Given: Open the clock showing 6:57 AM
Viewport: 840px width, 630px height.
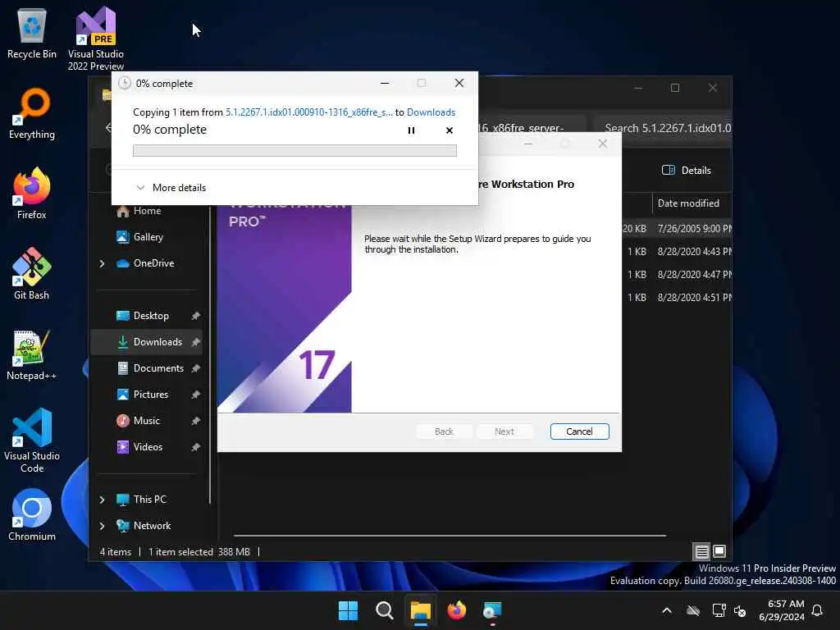Looking at the screenshot, I should [x=782, y=610].
